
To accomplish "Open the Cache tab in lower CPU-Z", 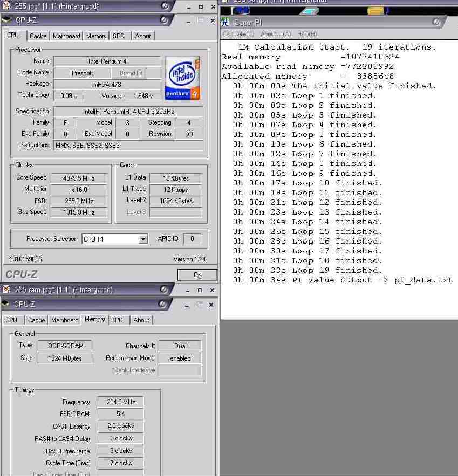I will [x=37, y=320].
